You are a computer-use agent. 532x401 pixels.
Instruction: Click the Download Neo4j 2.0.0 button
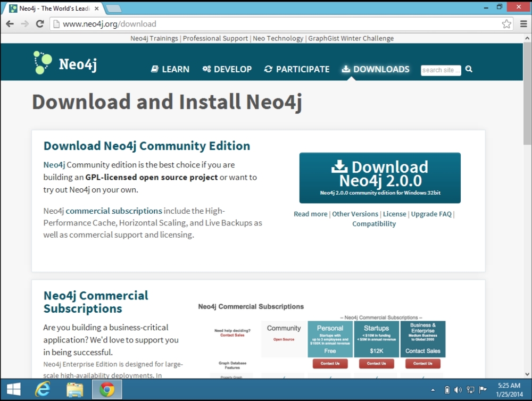click(380, 178)
